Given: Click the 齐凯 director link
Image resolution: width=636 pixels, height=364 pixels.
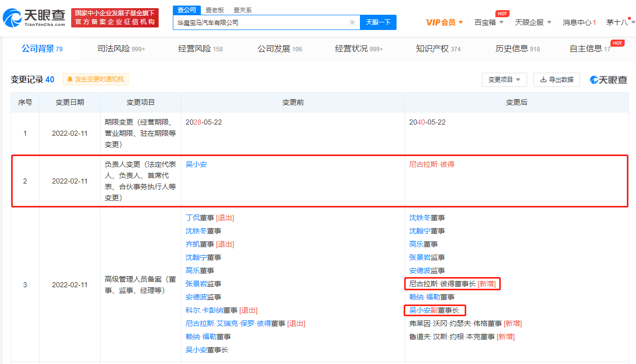Looking at the screenshot, I should click(193, 244).
